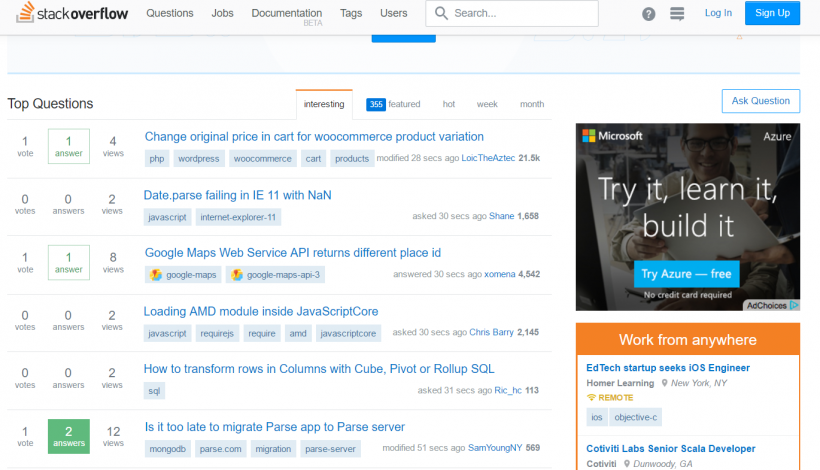Open Questions in the top navigation
This screenshot has width=820, height=470.
pos(169,13)
